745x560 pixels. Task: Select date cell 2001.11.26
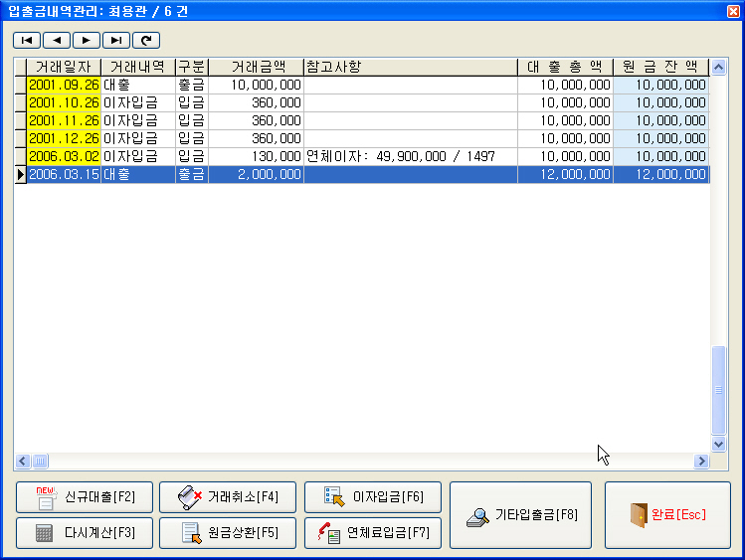[64, 121]
